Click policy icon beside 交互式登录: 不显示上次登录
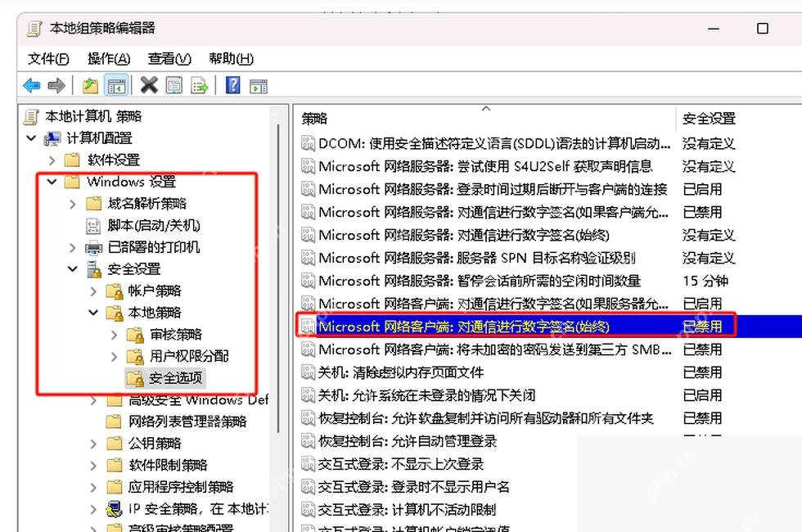Image resolution: width=802 pixels, height=532 pixels. tap(308, 464)
